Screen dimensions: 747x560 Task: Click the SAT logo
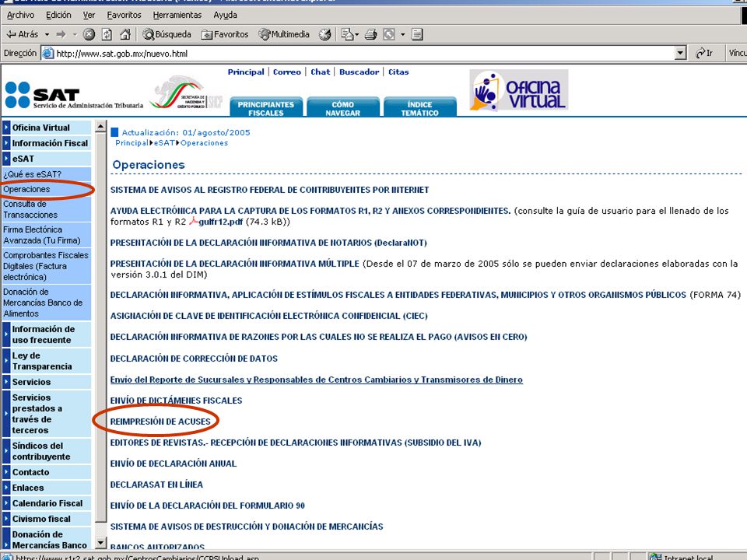74,95
